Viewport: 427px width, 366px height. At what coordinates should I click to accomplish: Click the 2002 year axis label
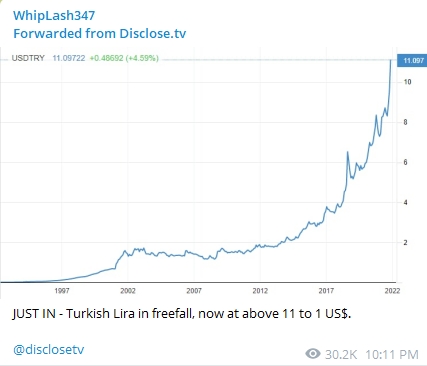point(128,291)
